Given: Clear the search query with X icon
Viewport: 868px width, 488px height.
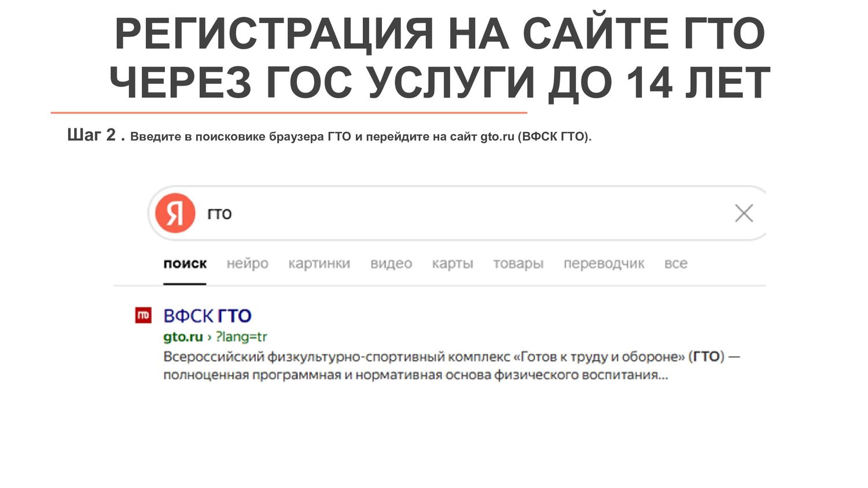Looking at the screenshot, I should (744, 213).
